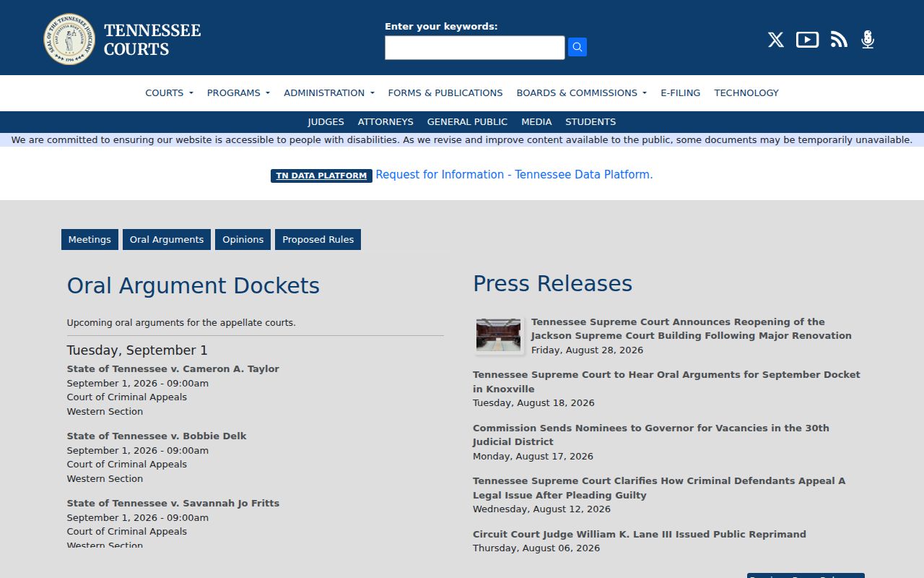Open State of Tennessee v. Bobbie Delk
924x578 pixels.
(x=157, y=436)
